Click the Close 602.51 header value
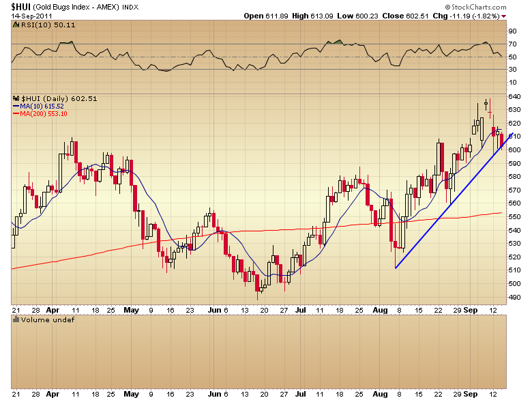Viewport: 532px width, 400px height. point(405,16)
